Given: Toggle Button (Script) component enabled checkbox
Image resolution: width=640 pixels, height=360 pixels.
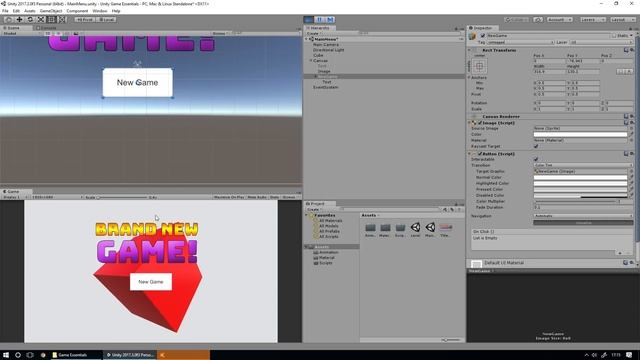Looking at the screenshot, I should 480,154.
